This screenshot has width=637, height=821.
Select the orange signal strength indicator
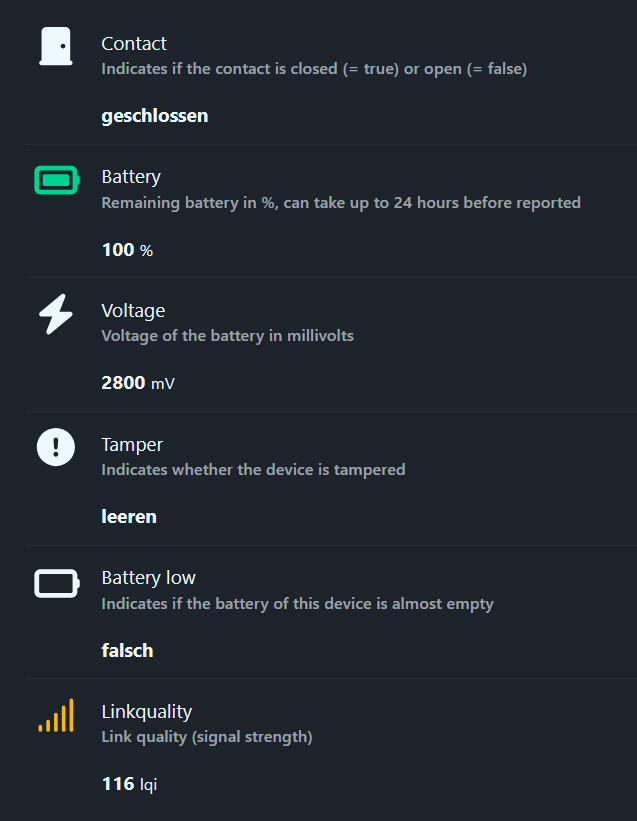55,716
